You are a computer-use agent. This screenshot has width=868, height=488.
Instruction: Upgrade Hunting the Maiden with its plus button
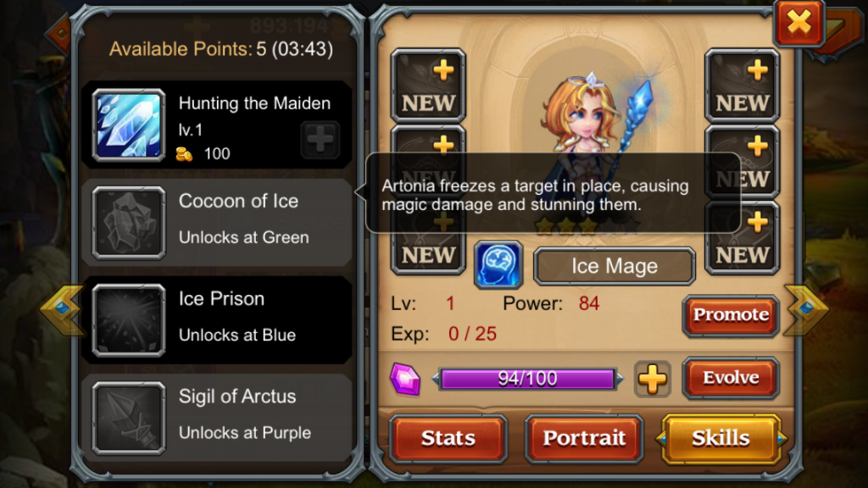(320, 140)
